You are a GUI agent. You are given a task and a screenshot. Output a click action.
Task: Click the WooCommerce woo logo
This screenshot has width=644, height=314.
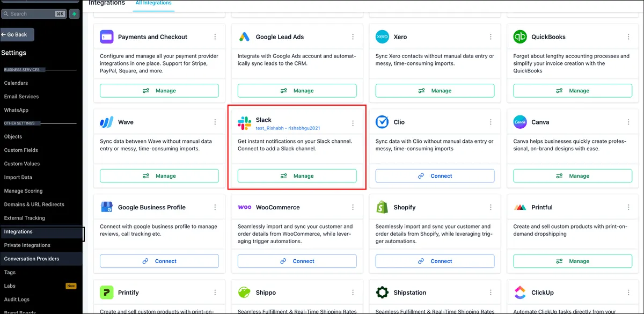[244, 207]
